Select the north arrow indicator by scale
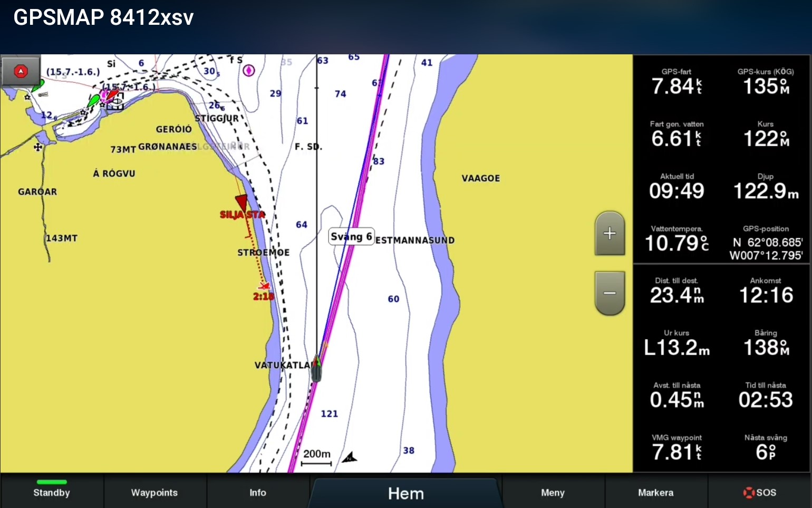The height and width of the screenshot is (508, 812). point(350,457)
